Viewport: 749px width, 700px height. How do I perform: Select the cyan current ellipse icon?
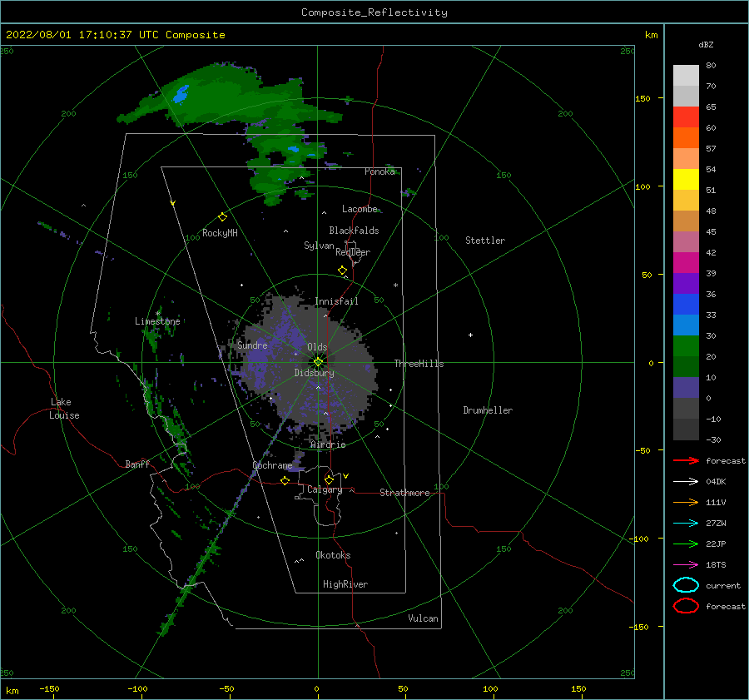[x=686, y=585]
